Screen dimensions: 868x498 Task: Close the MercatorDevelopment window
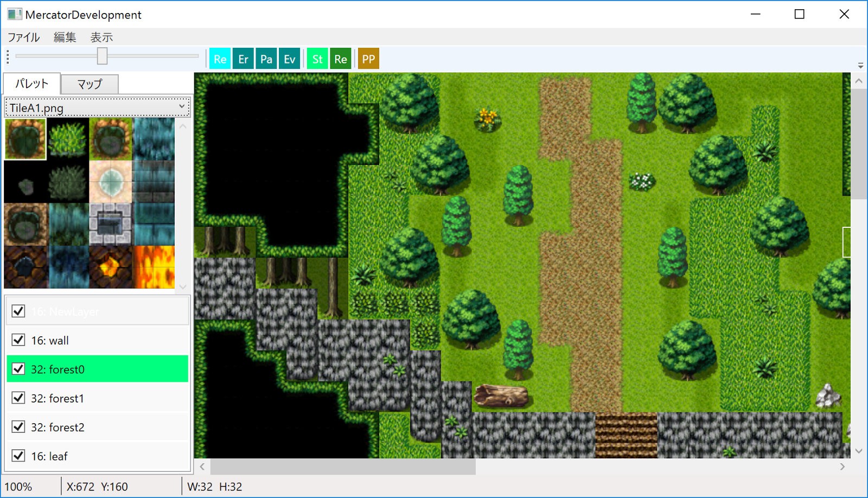[844, 15]
